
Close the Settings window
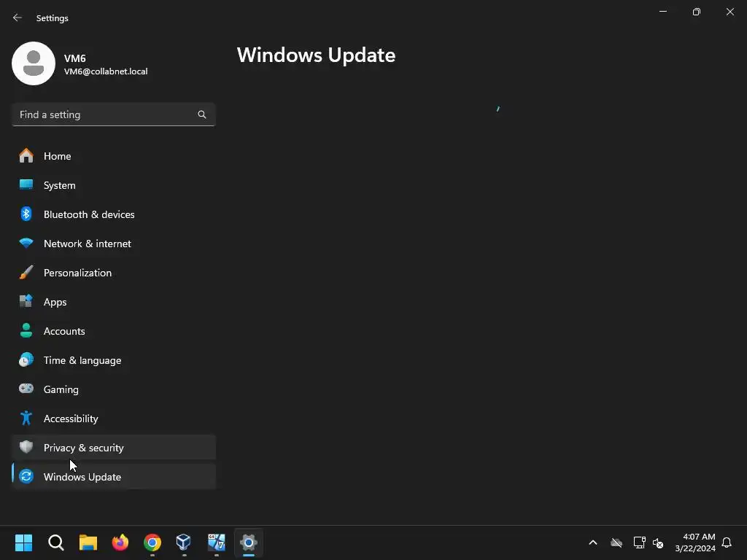729,12
